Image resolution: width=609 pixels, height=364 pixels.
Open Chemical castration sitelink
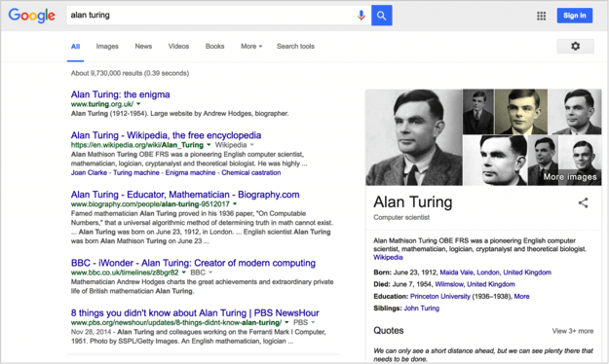point(250,172)
